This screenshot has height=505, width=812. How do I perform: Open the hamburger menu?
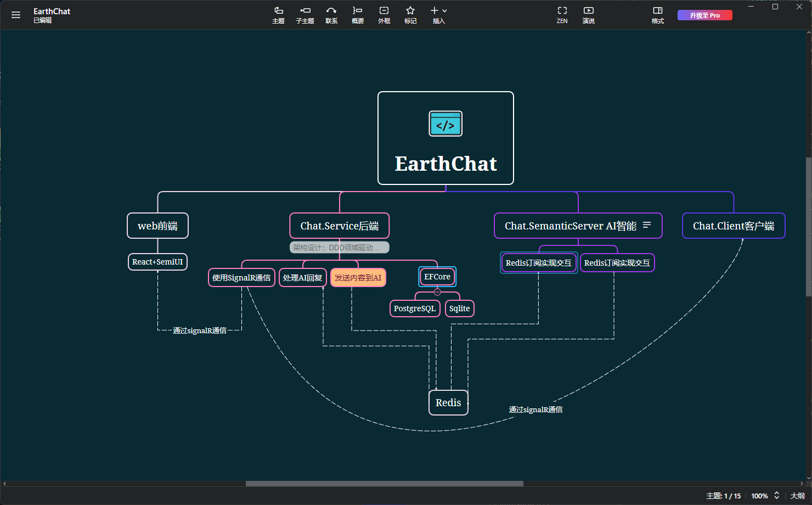16,15
